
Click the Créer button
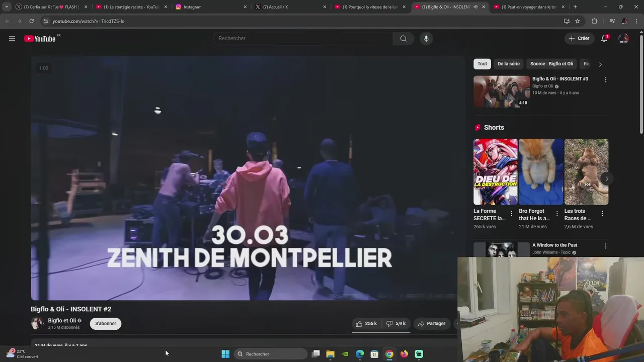[579, 39]
